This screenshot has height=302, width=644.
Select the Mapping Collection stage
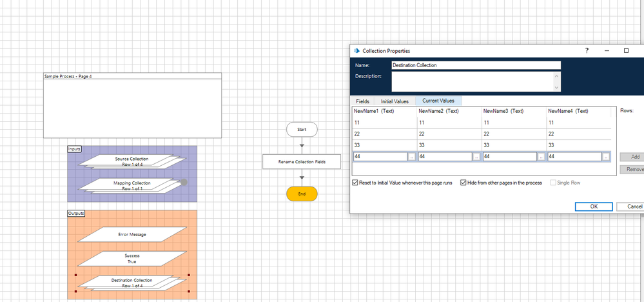(x=132, y=186)
